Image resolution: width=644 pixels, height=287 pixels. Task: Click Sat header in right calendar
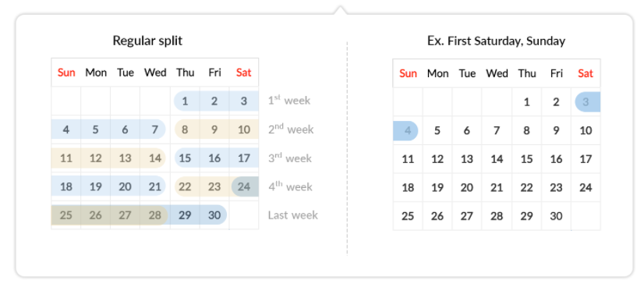[x=586, y=73]
